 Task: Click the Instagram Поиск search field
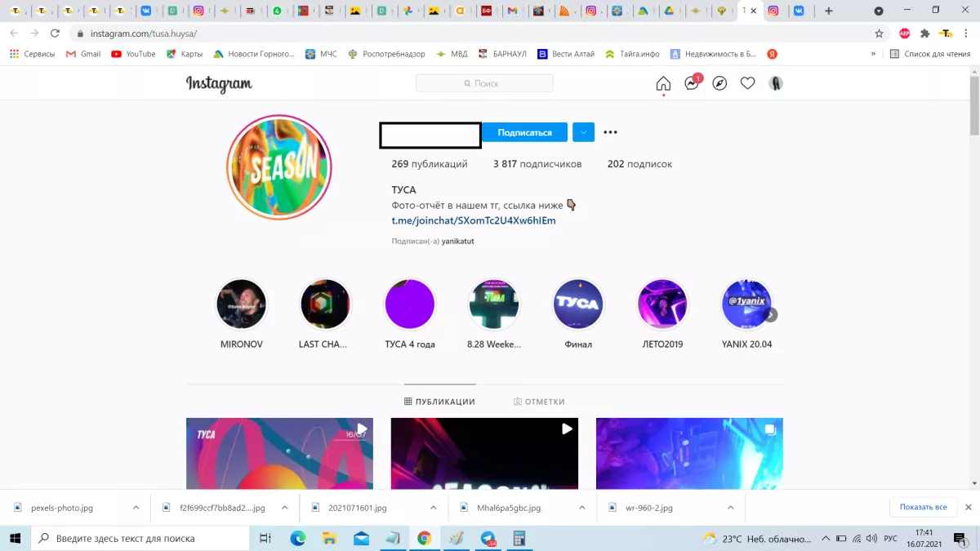484,83
